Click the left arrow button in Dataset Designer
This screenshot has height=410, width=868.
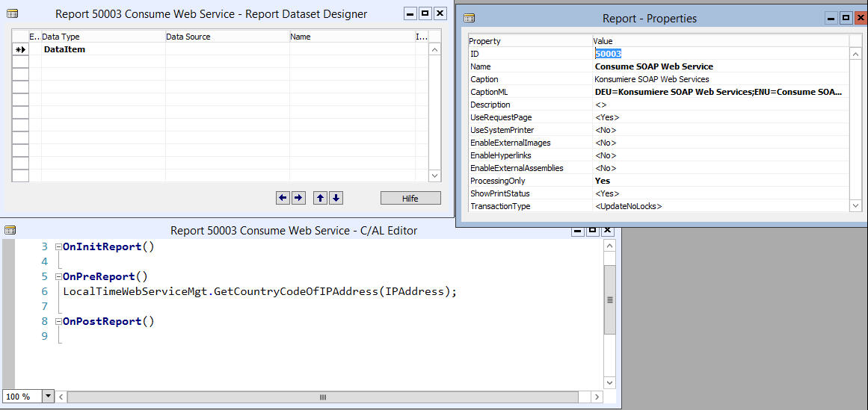click(283, 198)
